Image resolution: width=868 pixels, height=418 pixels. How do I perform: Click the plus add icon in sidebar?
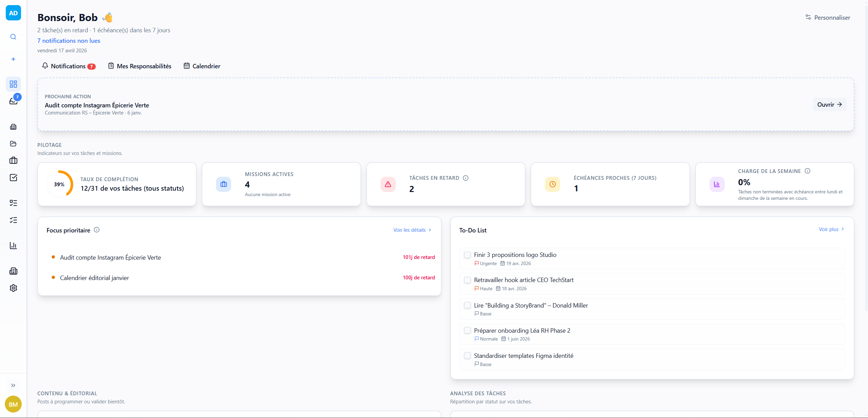13,59
